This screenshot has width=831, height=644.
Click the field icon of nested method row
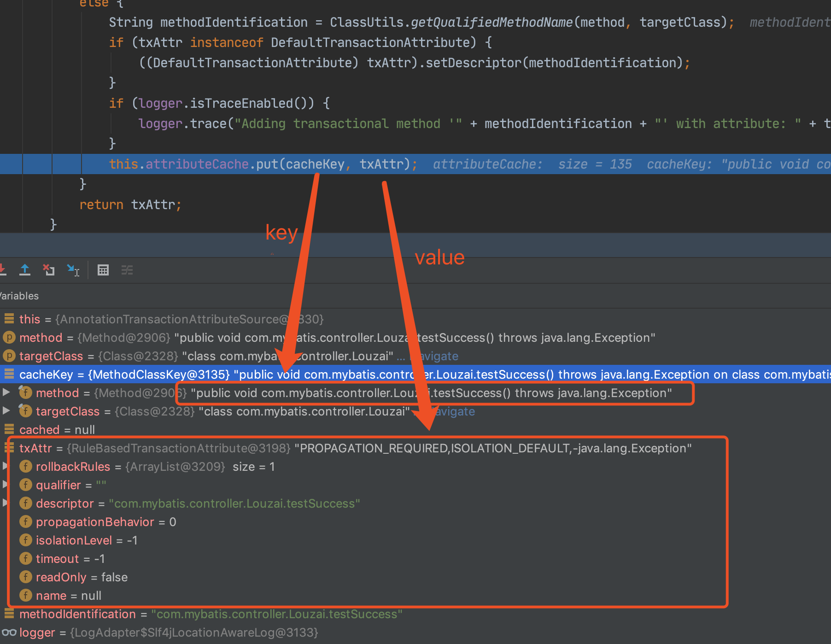25,392
